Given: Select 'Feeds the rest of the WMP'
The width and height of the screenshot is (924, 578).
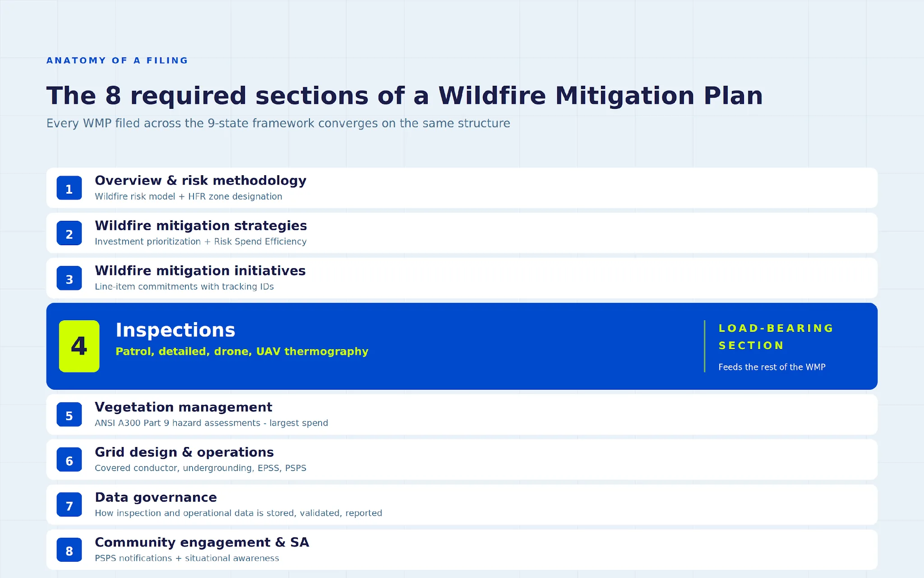Looking at the screenshot, I should (772, 367).
